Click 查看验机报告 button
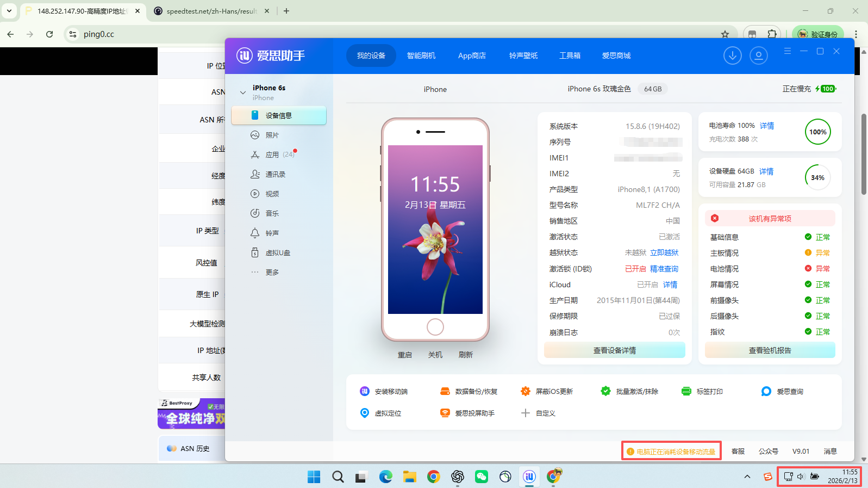Viewport: 868px width, 488px height. (x=770, y=350)
